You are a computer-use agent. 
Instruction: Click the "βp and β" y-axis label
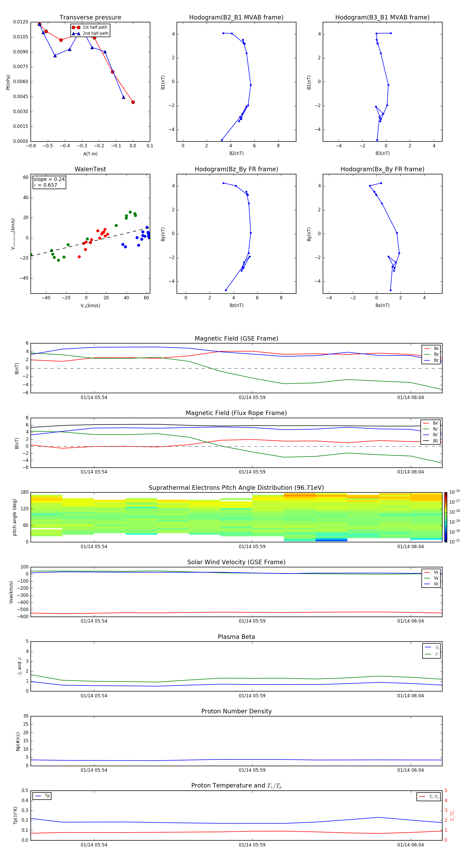point(19,666)
